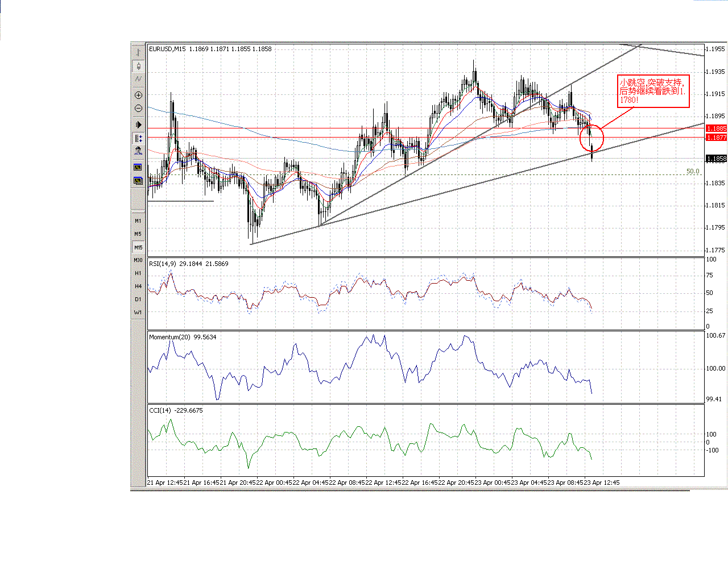728x582 pixels.
Task: Switch to H4 timeframe
Action: pyautogui.click(x=138, y=286)
